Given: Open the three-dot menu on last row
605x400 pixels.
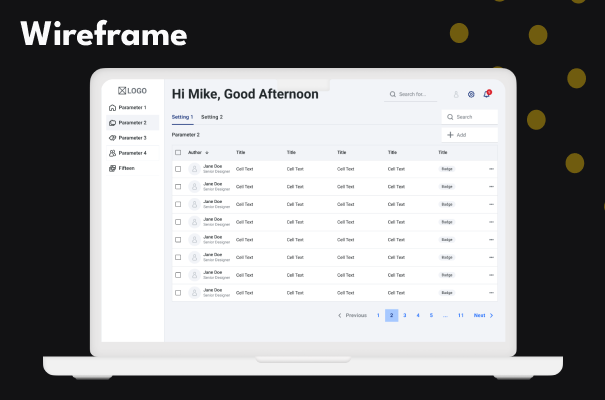Looking at the screenshot, I should click(x=491, y=293).
